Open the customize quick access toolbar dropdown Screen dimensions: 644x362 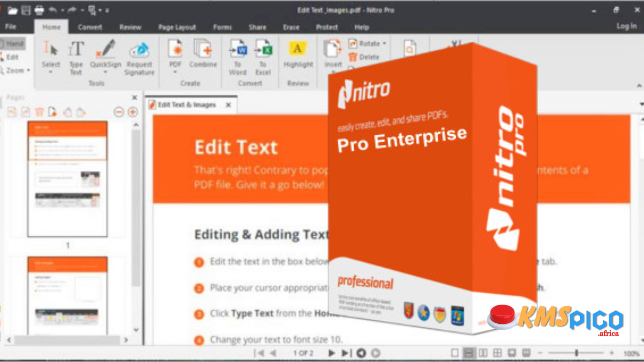(x=107, y=11)
